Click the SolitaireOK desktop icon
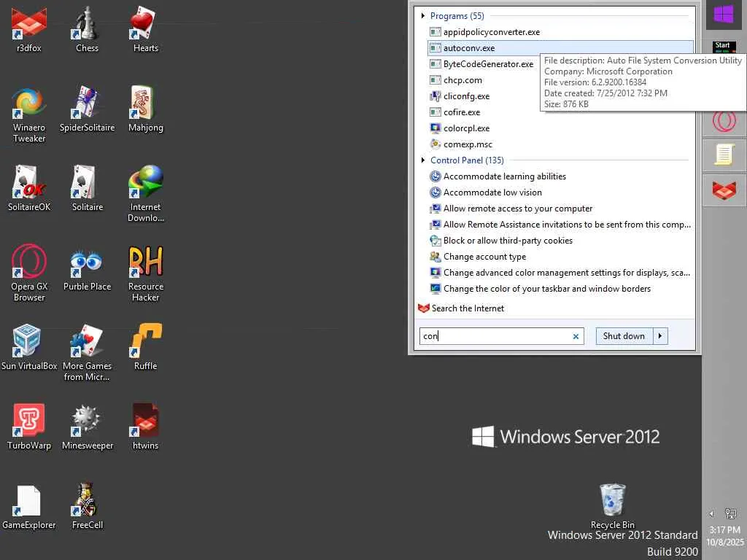The image size is (747, 560). [x=29, y=189]
